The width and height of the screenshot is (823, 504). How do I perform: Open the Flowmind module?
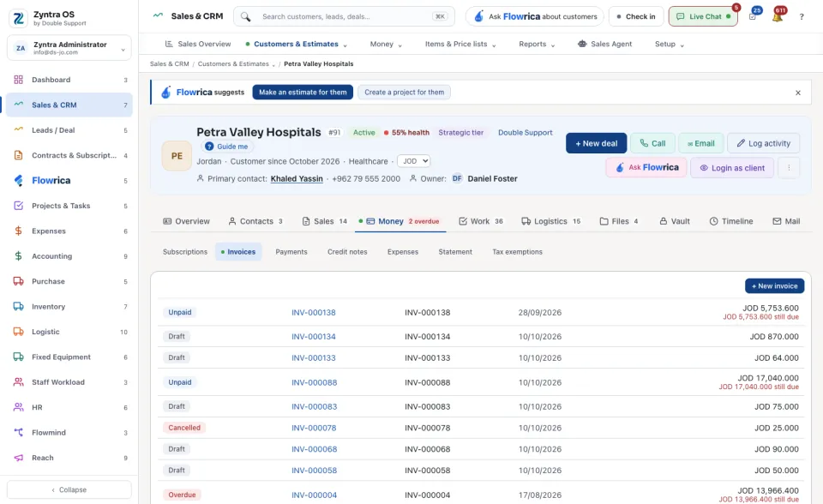point(69,433)
